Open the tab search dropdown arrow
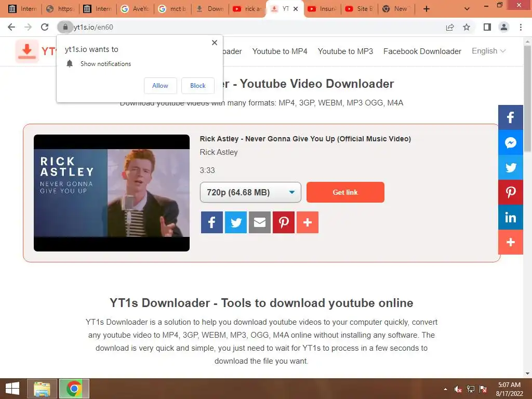 pyautogui.click(x=467, y=9)
